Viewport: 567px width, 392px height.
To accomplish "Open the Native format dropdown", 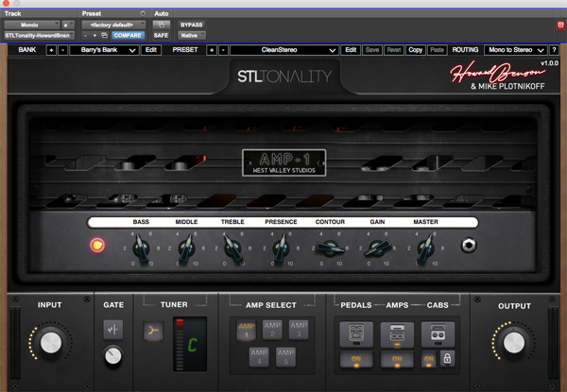I will coord(192,35).
